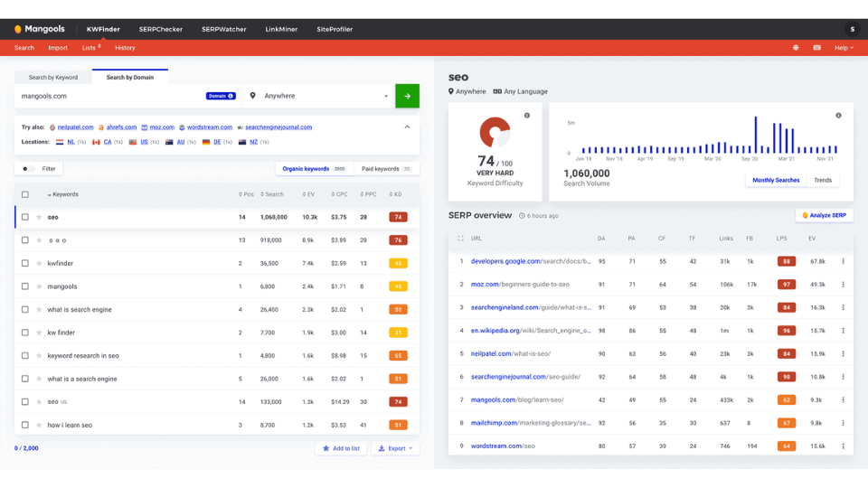The image size is (868, 488).
Task: Check the what is search engine checkbox
Action: (x=25, y=310)
